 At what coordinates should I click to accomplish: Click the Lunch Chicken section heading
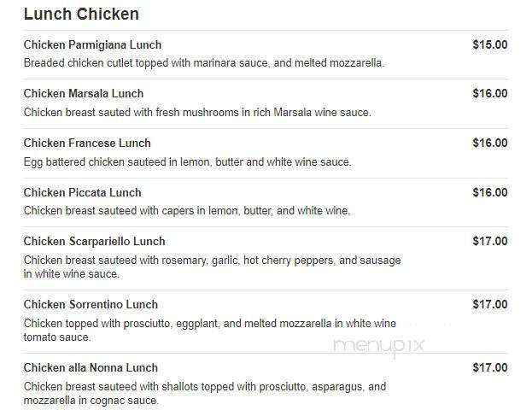coord(81,15)
